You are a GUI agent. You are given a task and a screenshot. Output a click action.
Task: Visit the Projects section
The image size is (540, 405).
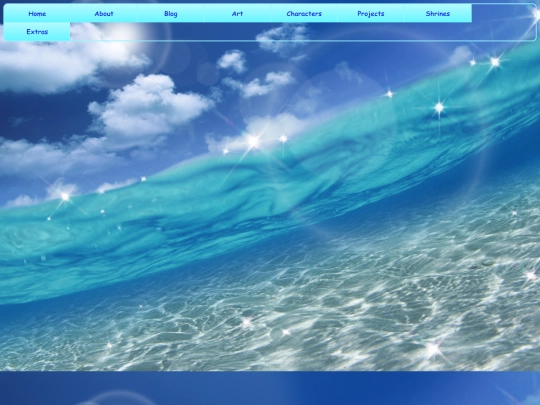click(x=371, y=13)
